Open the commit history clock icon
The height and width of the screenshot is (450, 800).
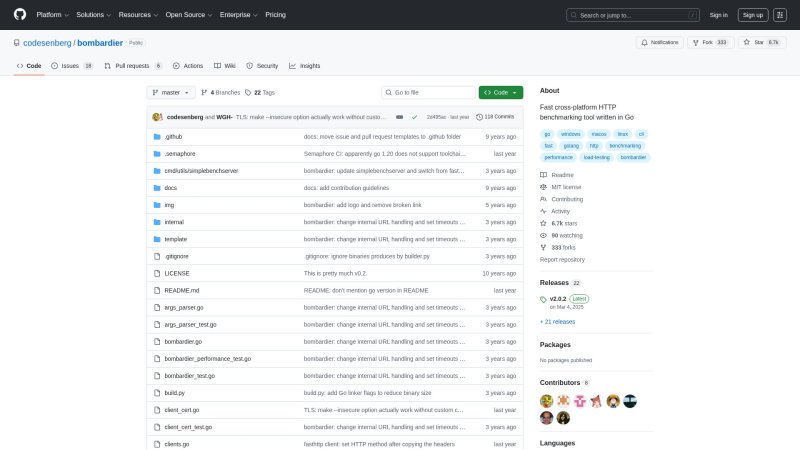(479, 116)
